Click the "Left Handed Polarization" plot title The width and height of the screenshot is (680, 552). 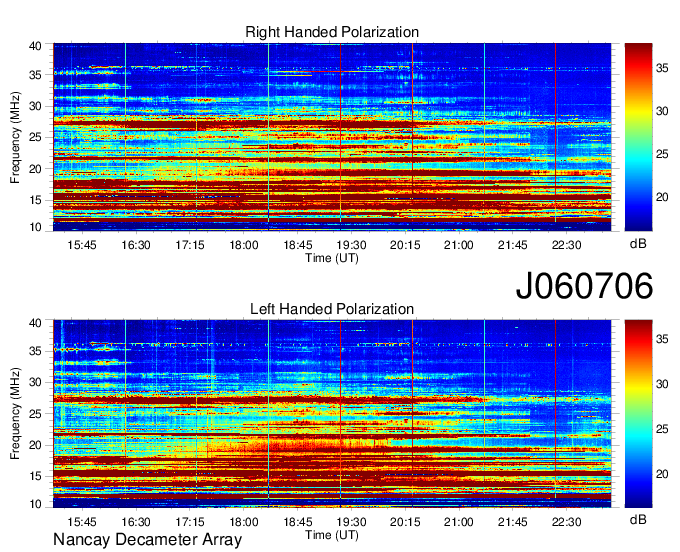[332, 309]
